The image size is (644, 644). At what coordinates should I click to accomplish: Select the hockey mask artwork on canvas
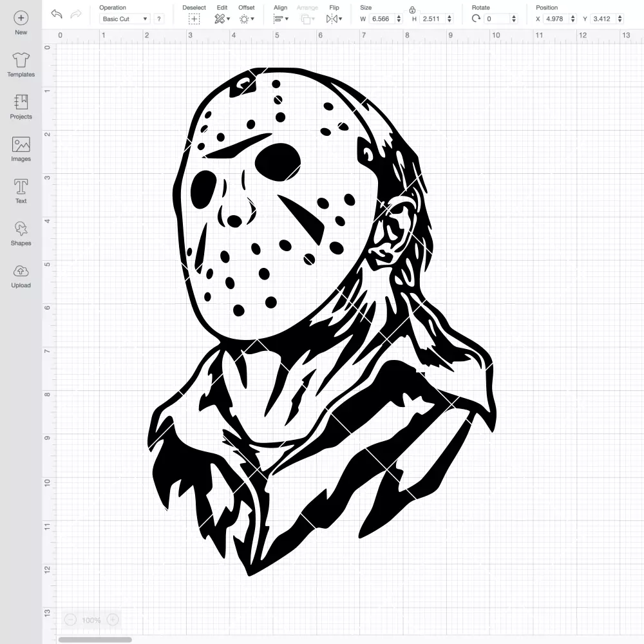322,321
